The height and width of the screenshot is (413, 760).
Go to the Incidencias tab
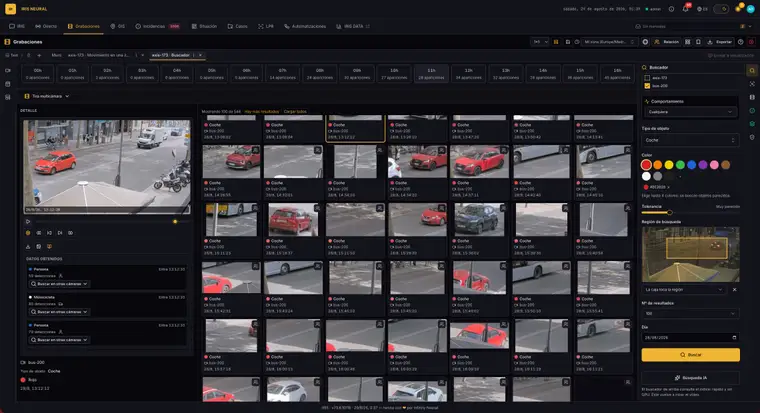click(x=157, y=26)
